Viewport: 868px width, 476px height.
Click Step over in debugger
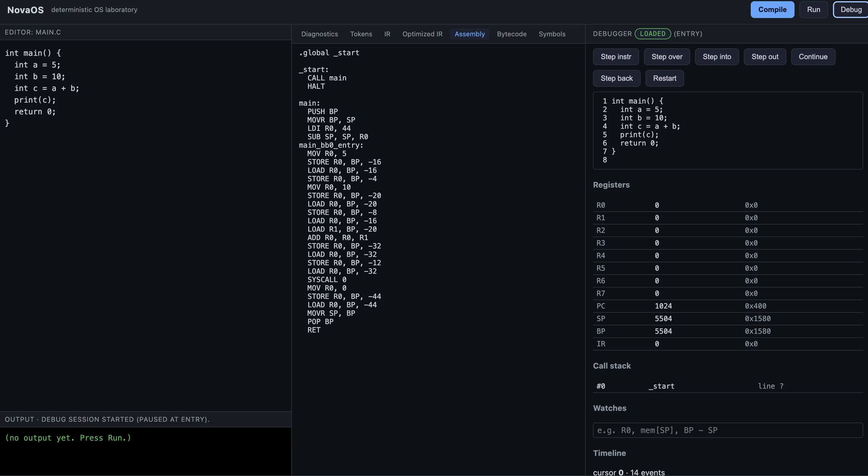(666, 57)
